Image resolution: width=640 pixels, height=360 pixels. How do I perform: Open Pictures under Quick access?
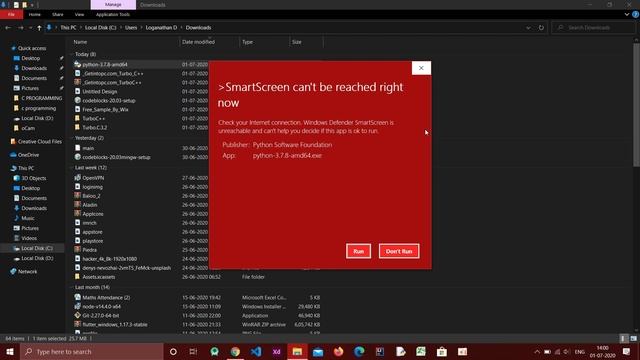(30, 88)
